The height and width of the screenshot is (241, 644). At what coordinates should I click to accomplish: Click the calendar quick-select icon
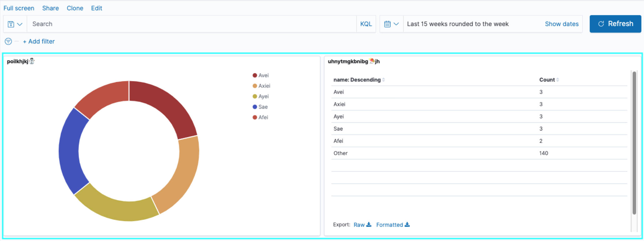(x=387, y=24)
